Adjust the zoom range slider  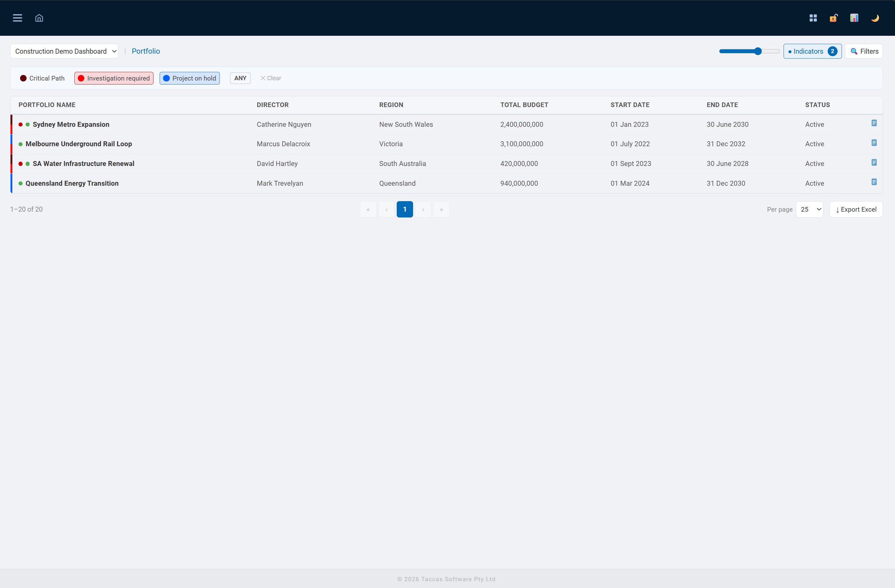749,51
